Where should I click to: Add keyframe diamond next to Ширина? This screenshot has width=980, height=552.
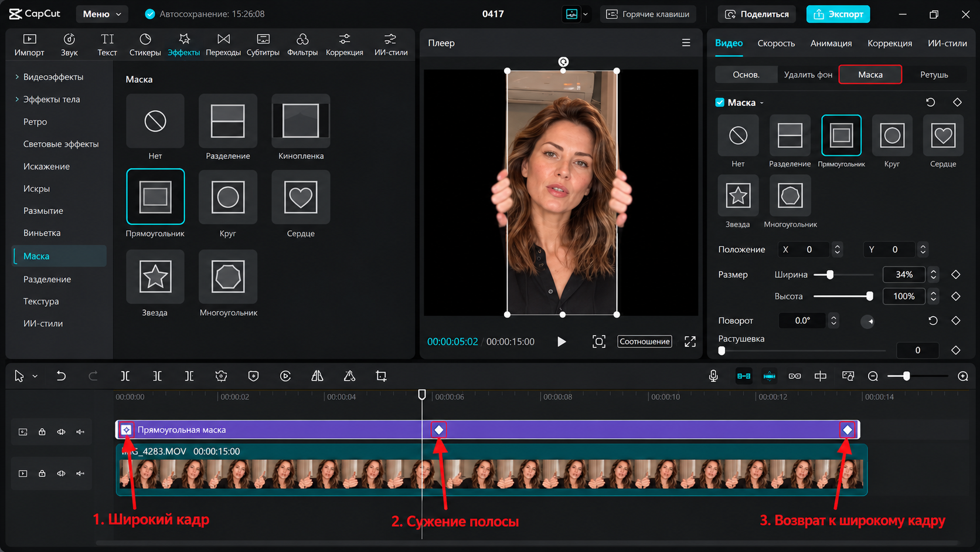pyautogui.click(x=956, y=275)
